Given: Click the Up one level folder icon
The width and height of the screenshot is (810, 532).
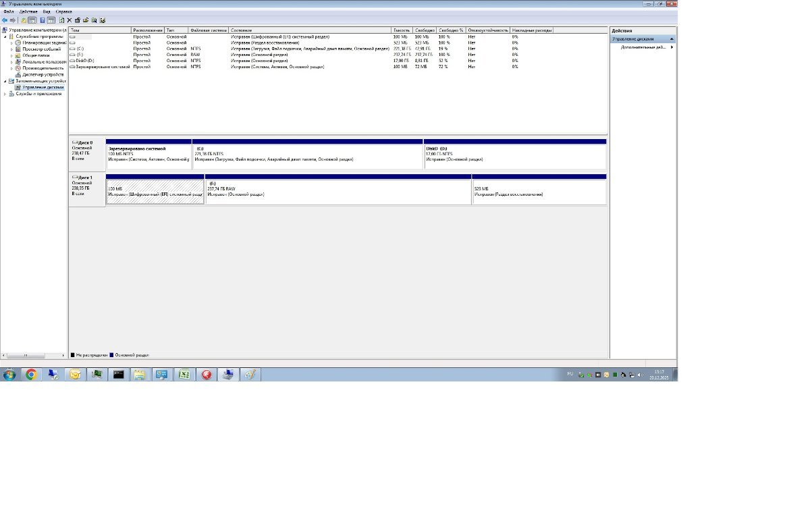Looking at the screenshot, I should click(x=24, y=20).
